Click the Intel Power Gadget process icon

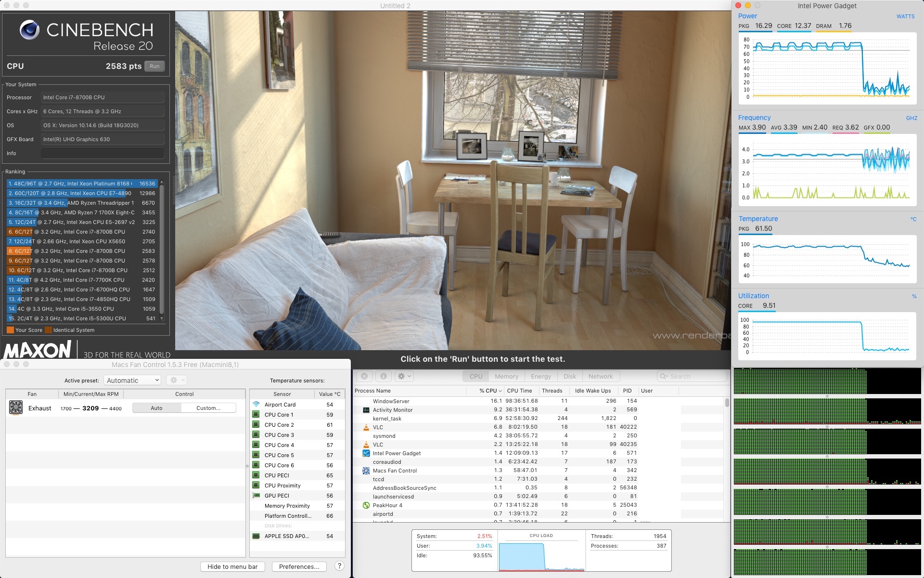[366, 453]
